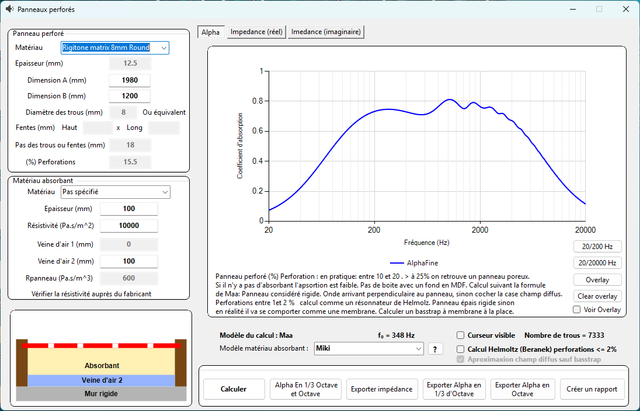Click the Veine d'air 2 diagram layer
The image size is (640, 411).
click(102, 380)
